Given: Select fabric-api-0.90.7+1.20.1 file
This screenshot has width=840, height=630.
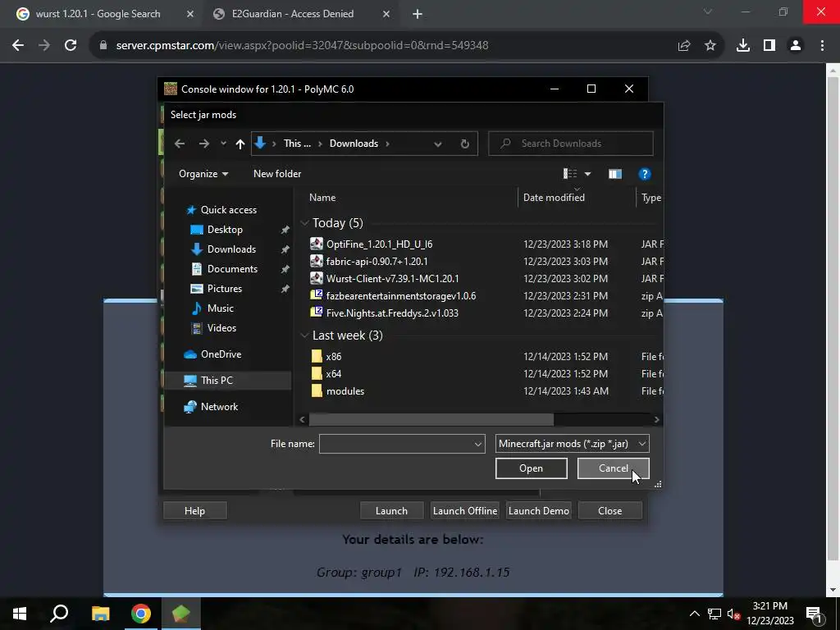Looking at the screenshot, I should click(x=377, y=262).
